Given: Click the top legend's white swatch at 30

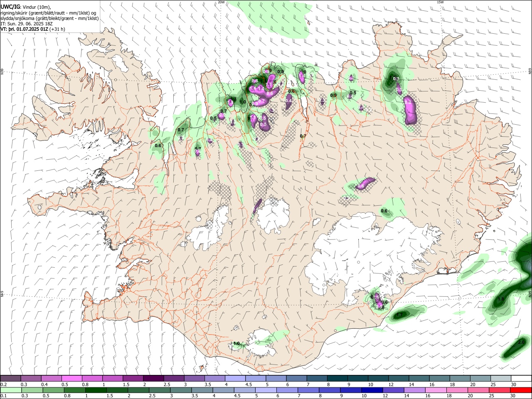Looking at the screenshot, I should [x=522, y=378].
